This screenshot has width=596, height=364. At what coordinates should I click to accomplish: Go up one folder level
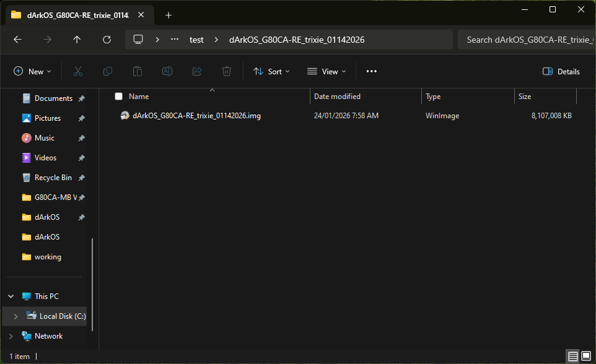pos(77,40)
